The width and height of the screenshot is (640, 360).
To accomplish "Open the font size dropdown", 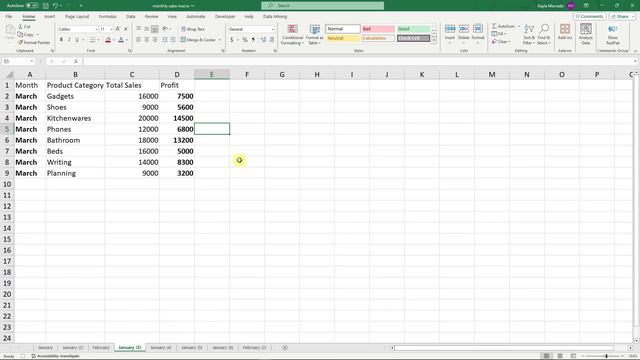I will [x=111, y=29].
